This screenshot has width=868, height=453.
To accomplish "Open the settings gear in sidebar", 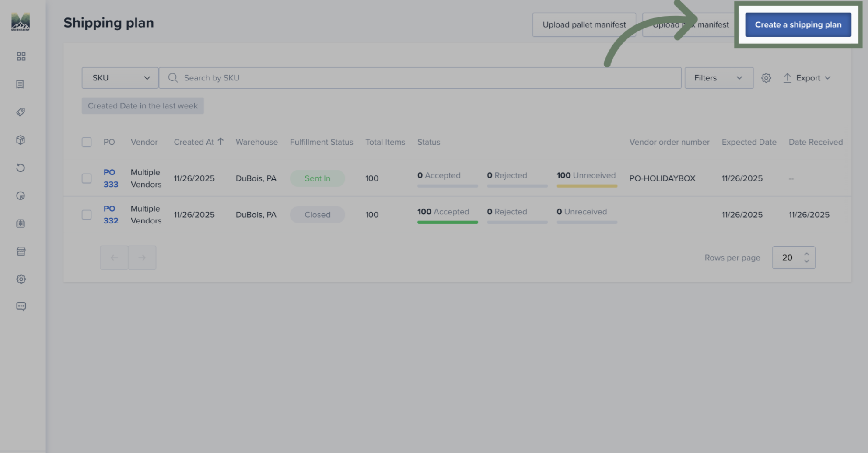I will tap(21, 279).
